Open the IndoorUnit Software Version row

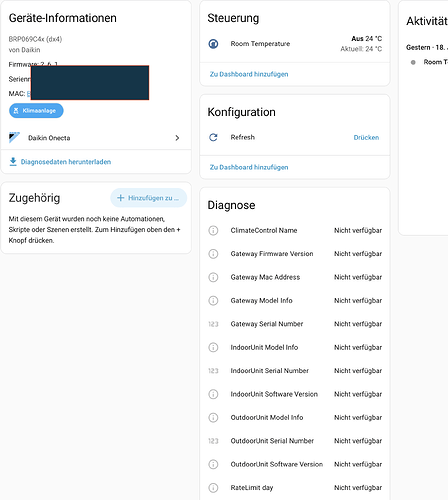295,394
